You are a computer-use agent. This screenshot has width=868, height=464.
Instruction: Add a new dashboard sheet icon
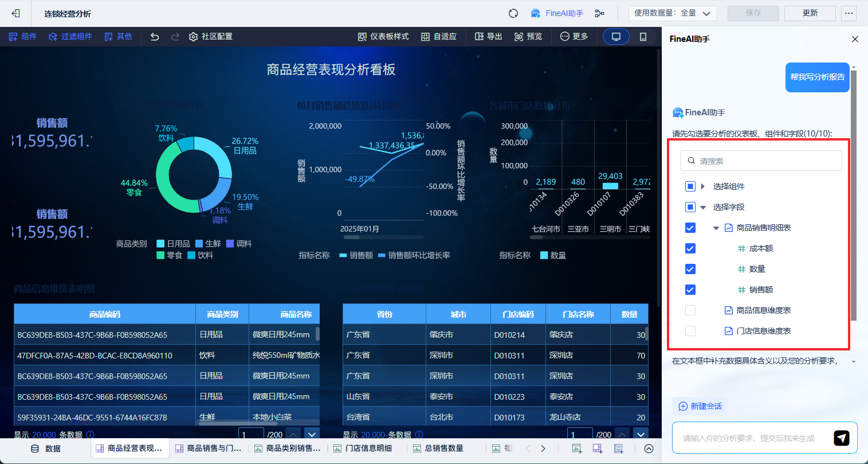pyautogui.click(x=598, y=449)
